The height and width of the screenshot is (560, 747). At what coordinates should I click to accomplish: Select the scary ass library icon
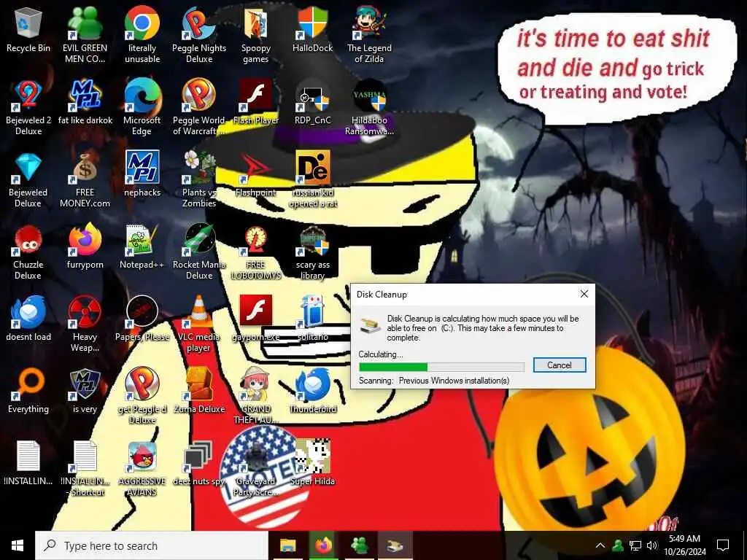(x=312, y=239)
